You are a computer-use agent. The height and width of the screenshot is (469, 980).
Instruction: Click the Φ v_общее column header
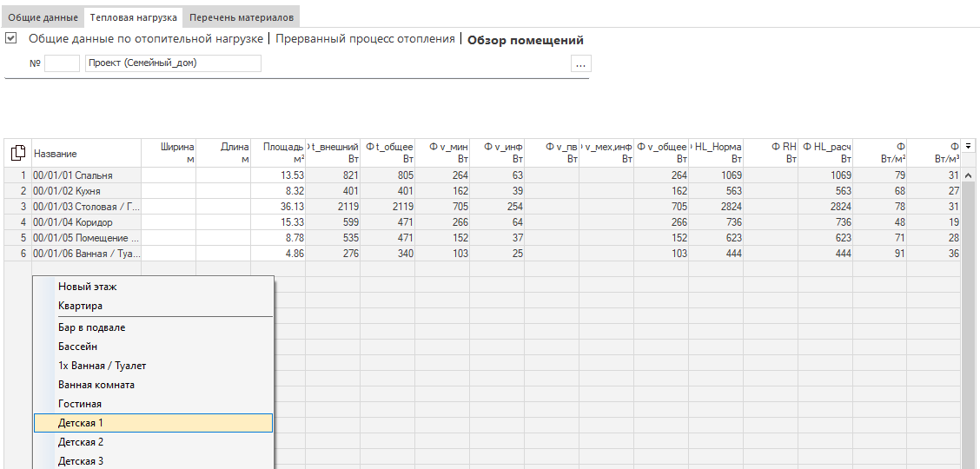click(661, 153)
